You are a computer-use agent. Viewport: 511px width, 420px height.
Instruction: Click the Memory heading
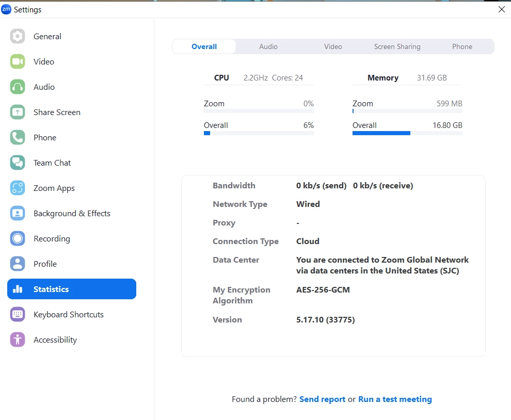383,78
